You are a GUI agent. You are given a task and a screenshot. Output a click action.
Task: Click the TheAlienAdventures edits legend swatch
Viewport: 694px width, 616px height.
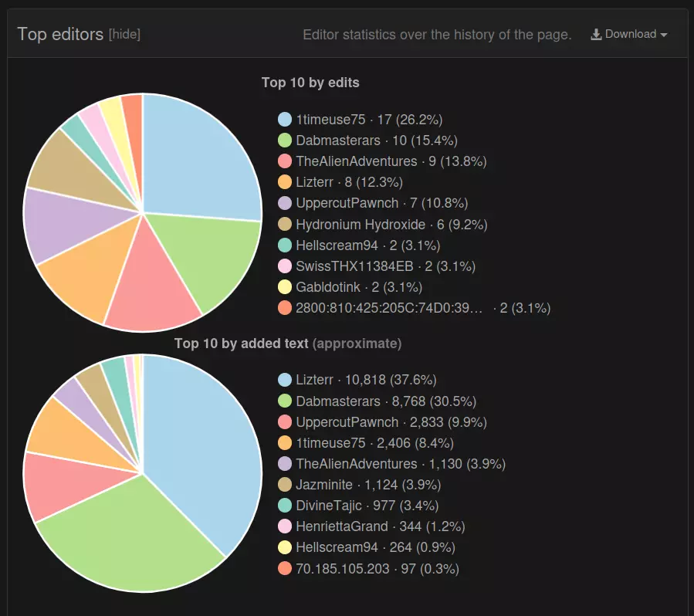(x=285, y=161)
